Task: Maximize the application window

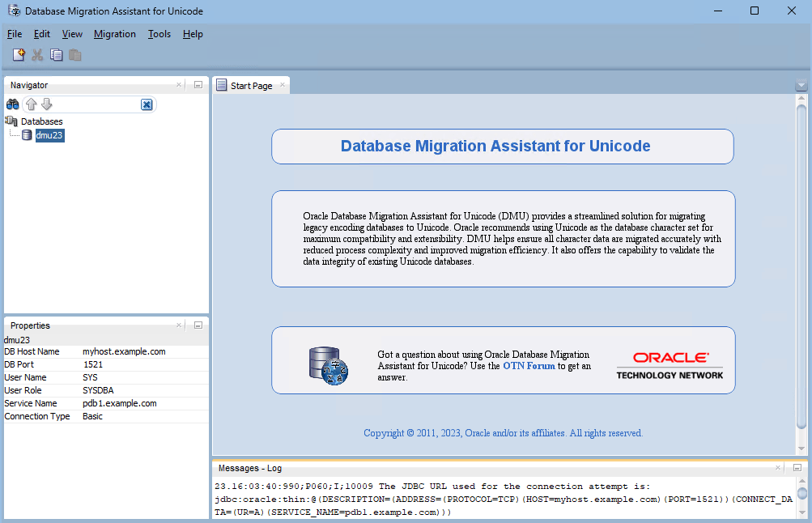Action: 755,11
